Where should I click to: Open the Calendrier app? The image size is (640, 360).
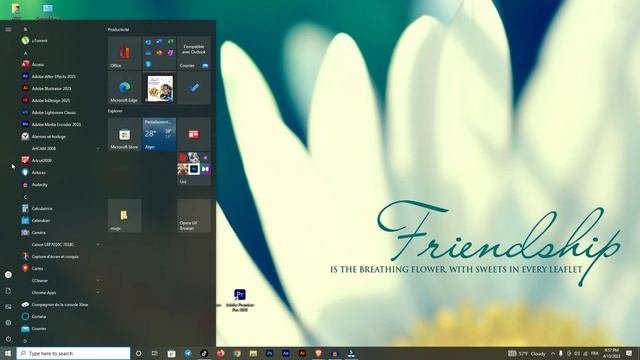click(61, 220)
